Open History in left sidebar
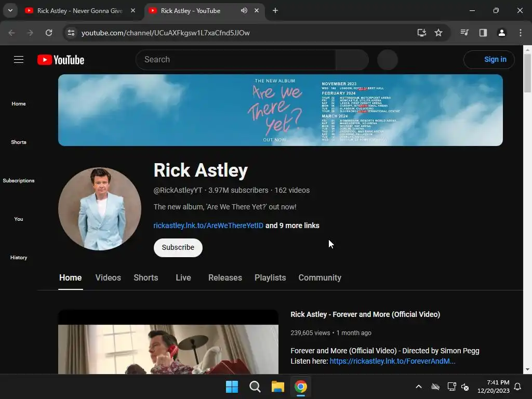This screenshot has width=532, height=399. [19, 257]
